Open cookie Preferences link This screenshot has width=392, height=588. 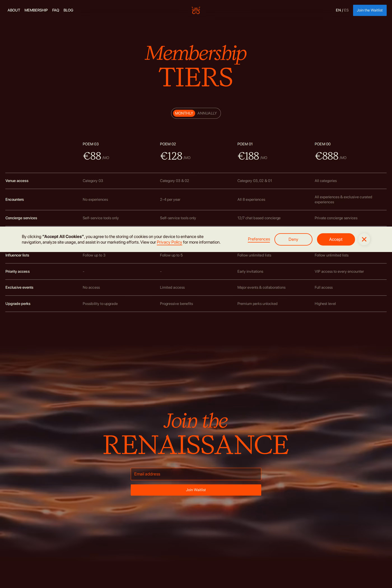[259, 239]
